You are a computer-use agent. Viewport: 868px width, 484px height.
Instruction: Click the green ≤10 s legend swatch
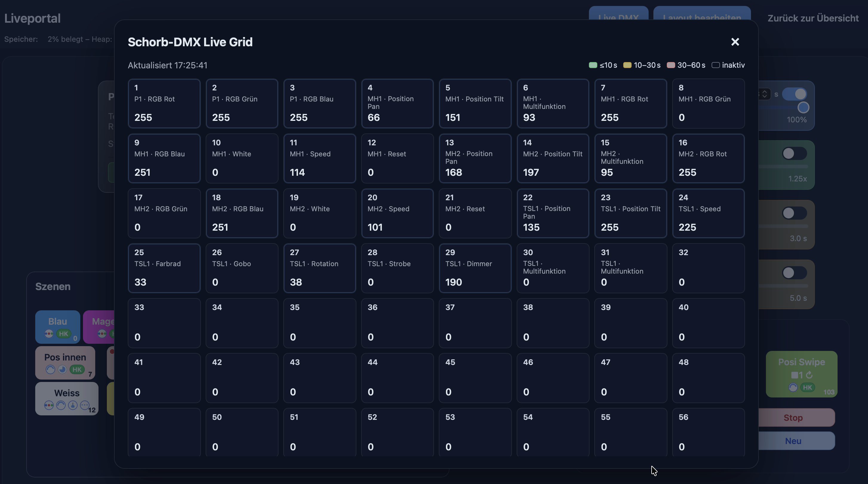[x=593, y=65]
